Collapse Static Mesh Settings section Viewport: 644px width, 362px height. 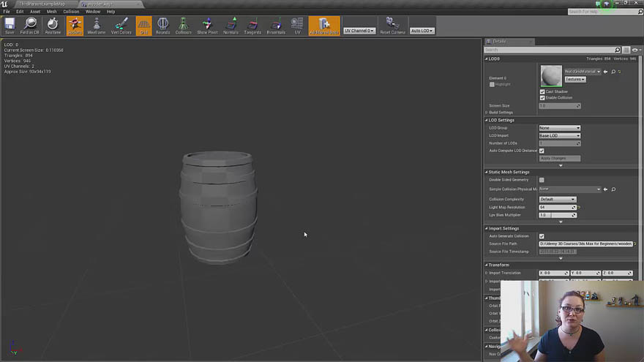click(x=486, y=172)
